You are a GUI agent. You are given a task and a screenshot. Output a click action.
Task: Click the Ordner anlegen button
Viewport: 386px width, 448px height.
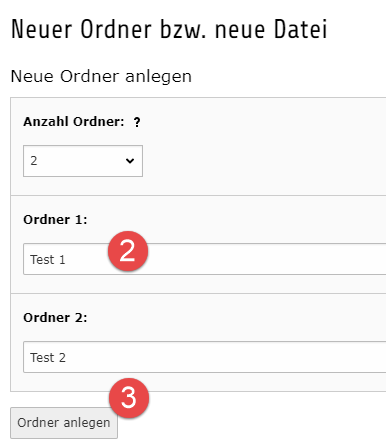coord(64,423)
